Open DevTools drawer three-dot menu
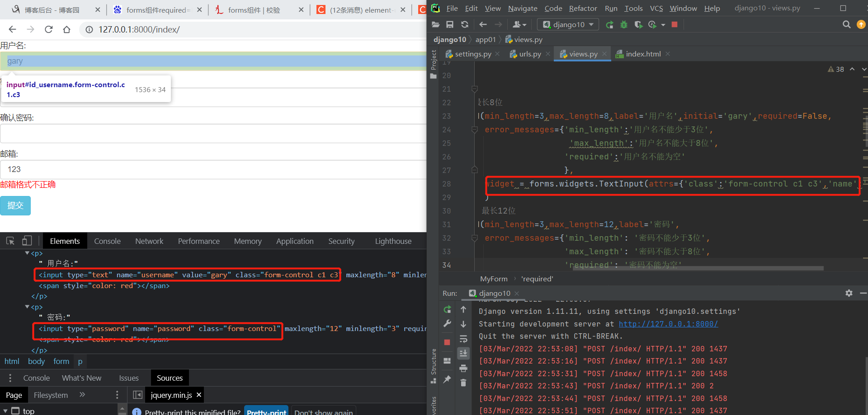This screenshot has height=415, width=868. [x=10, y=378]
